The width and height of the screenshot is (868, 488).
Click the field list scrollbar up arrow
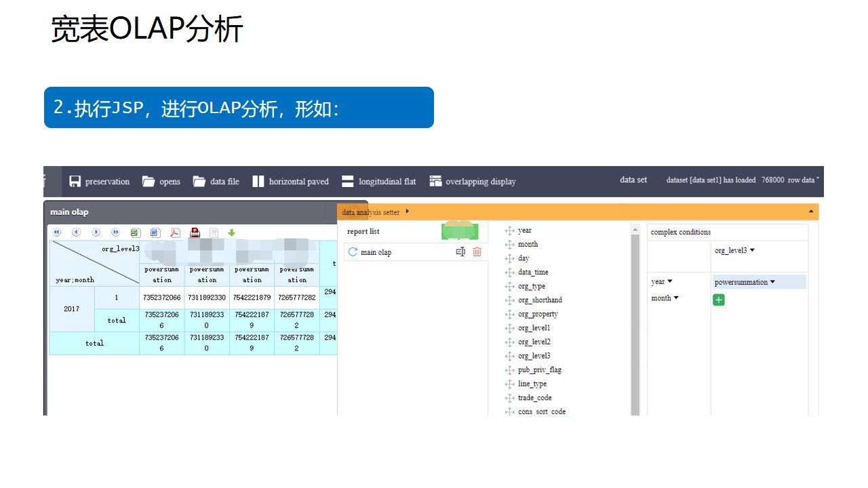(x=635, y=230)
